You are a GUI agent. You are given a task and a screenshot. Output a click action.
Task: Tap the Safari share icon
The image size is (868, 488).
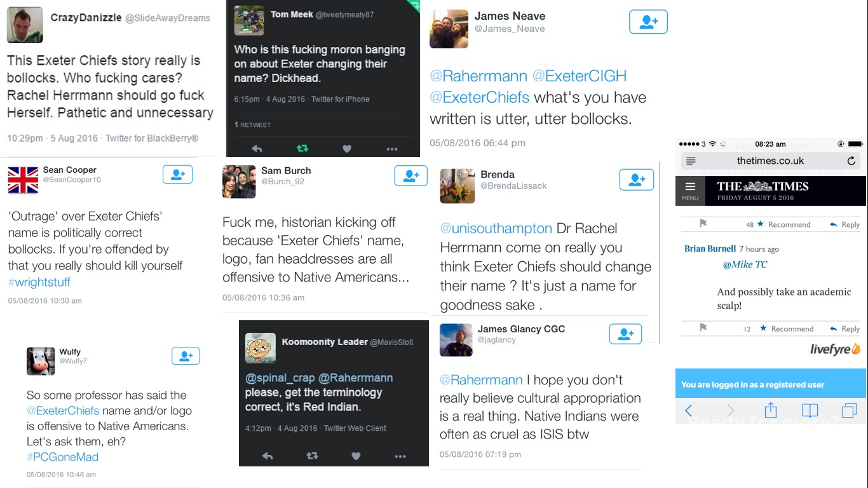770,410
